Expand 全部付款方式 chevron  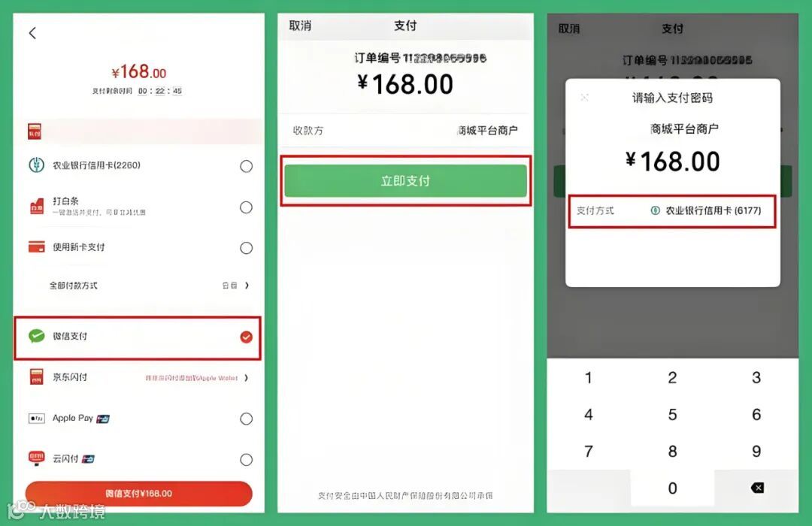[x=247, y=286]
